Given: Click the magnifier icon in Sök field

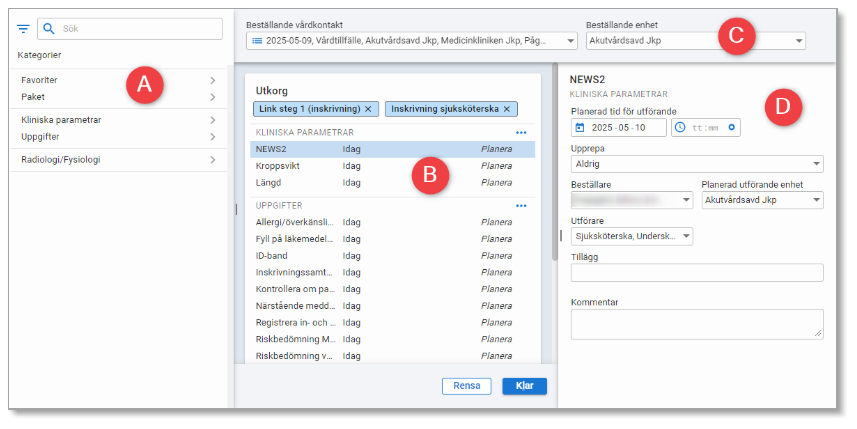Looking at the screenshot, I should [49, 29].
